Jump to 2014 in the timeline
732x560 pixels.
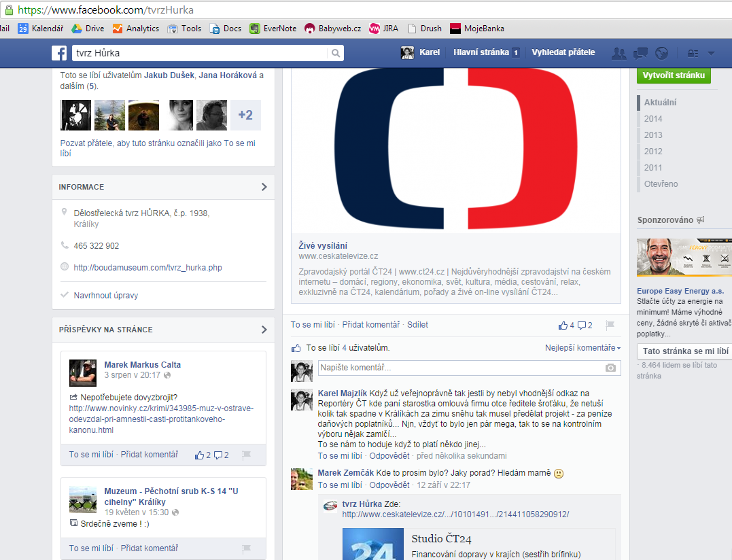653,118
